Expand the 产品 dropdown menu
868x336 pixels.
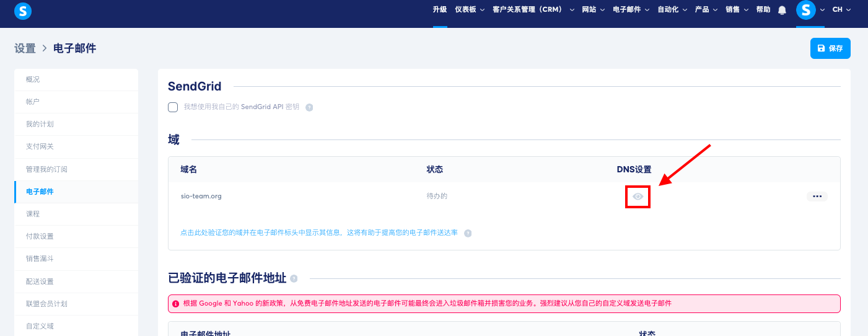click(706, 10)
